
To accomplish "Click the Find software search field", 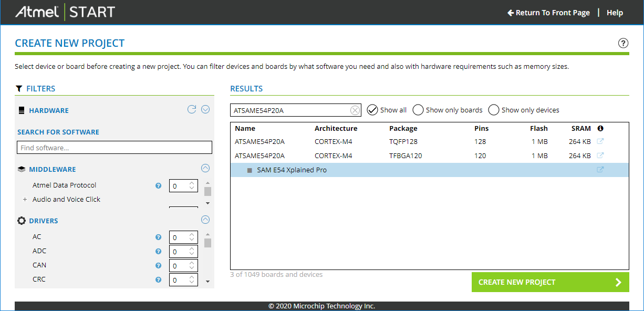I will click(x=115, y=148).
